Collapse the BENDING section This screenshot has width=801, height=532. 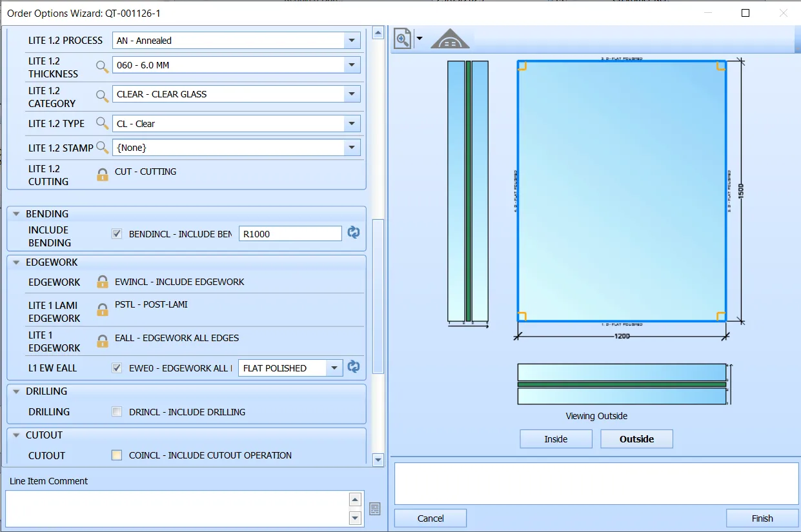pos(15,213)
